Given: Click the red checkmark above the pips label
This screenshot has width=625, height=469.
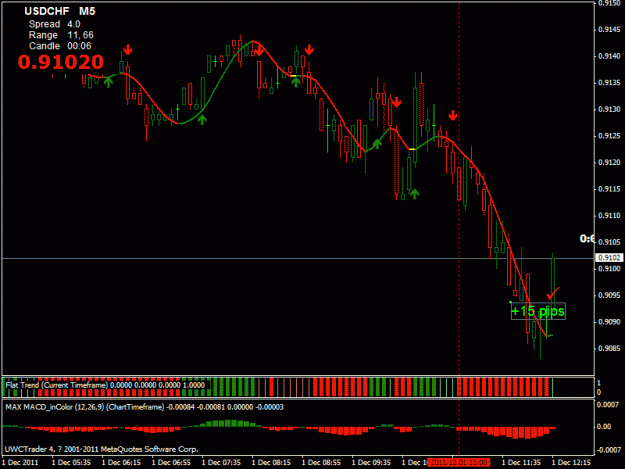Looking at the screenshot, I should (x=553, y=293).
